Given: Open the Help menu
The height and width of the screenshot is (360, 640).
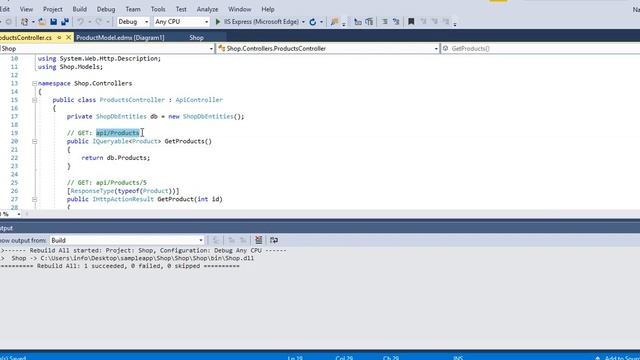Looking at the screenshot, I should click(x=268, y=9).
